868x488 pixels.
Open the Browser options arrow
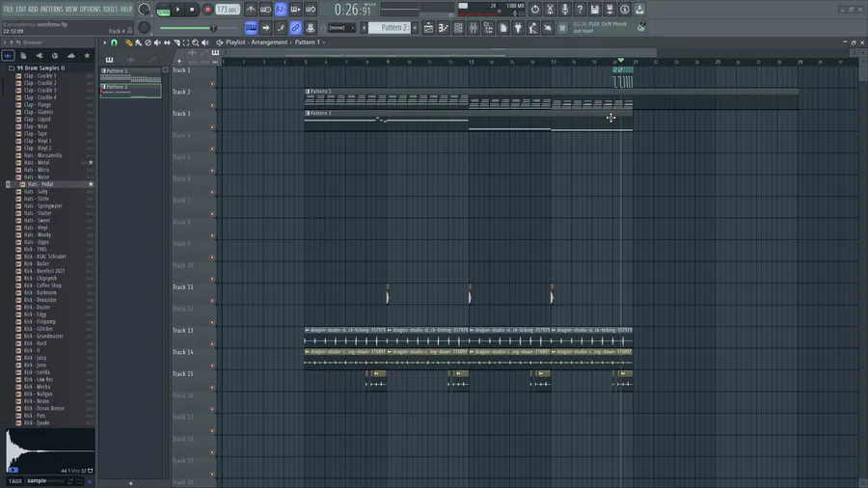5,42
